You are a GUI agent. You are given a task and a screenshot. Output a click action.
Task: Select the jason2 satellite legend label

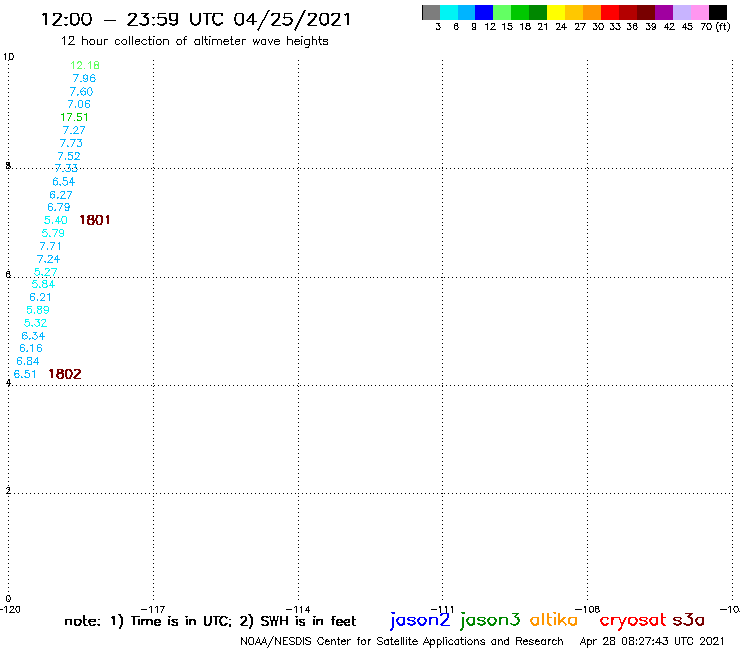coord(420,621)
